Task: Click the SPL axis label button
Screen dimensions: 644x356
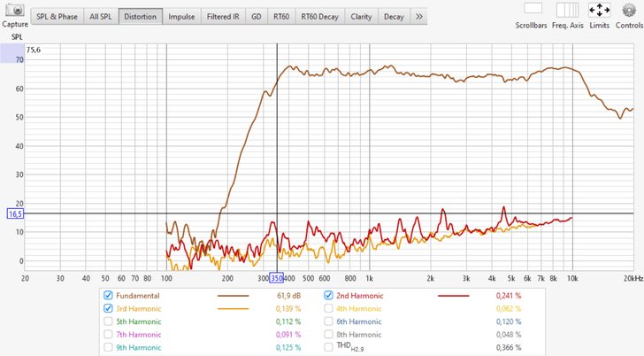Action: click(17, 37)
